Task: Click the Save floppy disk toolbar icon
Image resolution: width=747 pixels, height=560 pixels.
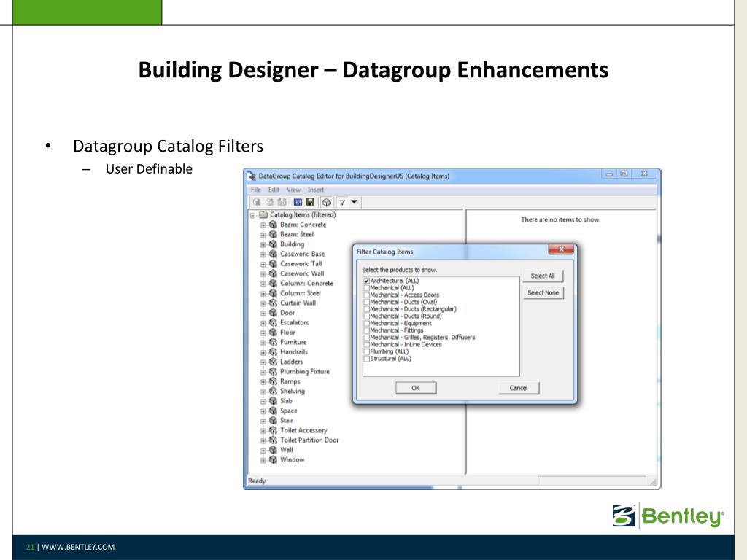Action: [x=310, y=203]
